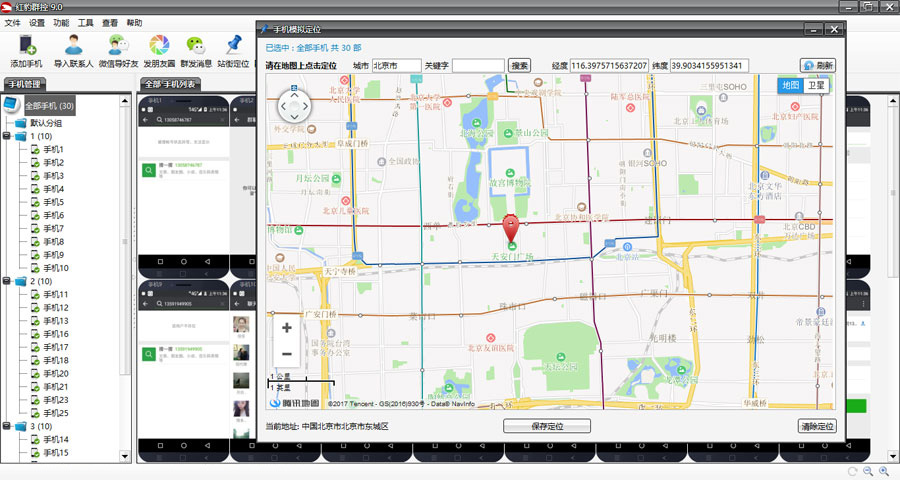Select 手机1 in tree
This screenshot has width=900, height=480.
(53, 149)
